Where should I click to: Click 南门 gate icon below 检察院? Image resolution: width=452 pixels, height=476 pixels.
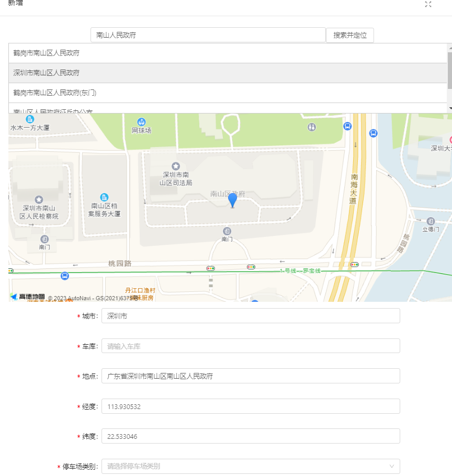[x=44, y=239]
